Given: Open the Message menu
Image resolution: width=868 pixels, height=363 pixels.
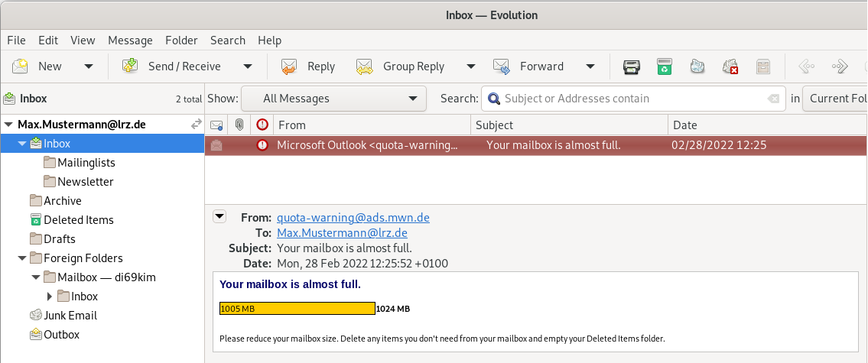Looking at the screenshot, I should pyautogui.click(x=130, y=41).
